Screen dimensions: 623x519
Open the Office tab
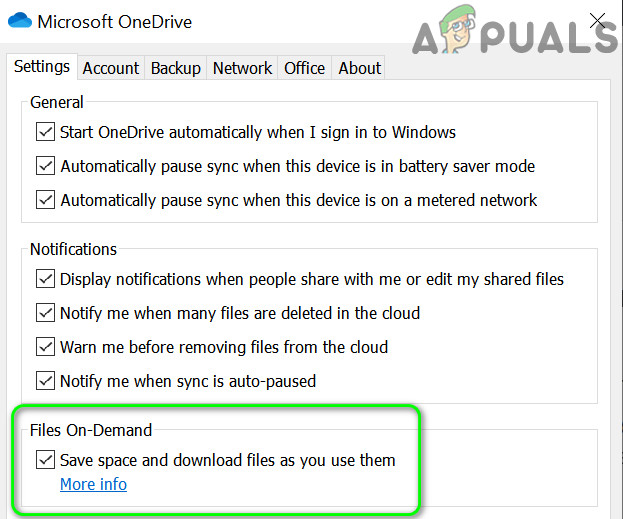(304, 68)
